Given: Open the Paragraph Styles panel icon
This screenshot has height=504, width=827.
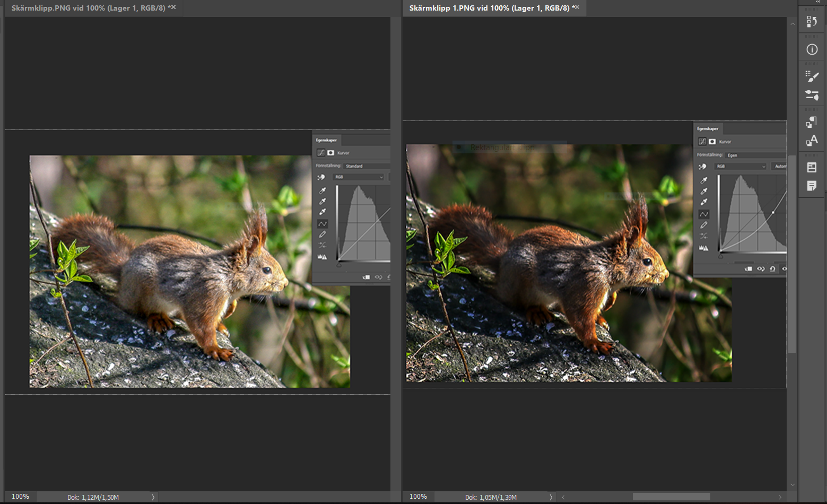Looking at the screenshot, I should click(x=812, y=123).
